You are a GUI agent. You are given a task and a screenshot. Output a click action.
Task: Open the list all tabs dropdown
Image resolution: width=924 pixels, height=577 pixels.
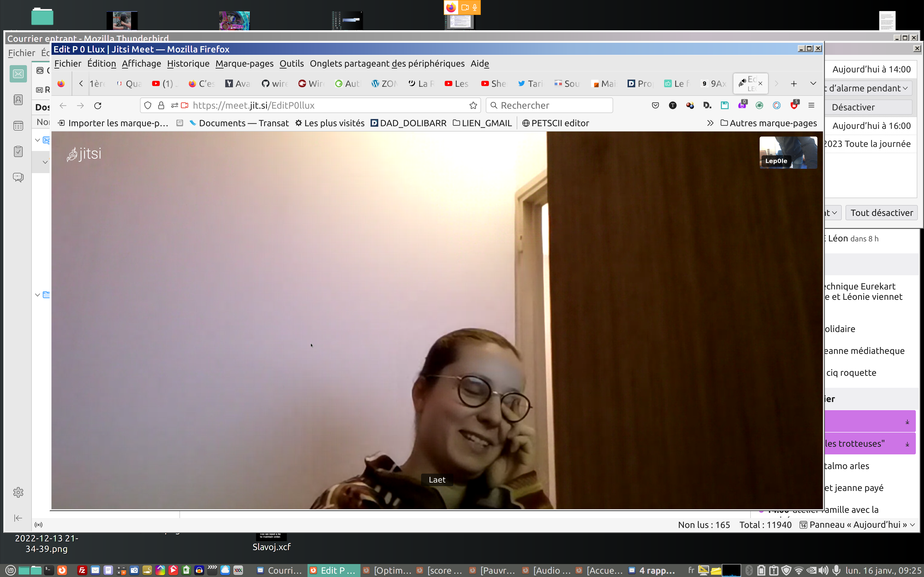(x=813, y=84)
